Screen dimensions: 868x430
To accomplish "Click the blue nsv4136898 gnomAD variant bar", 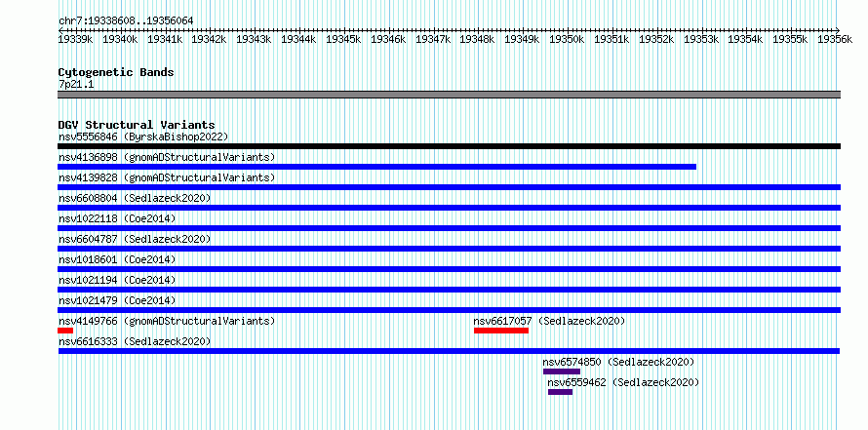I will 377,167.
